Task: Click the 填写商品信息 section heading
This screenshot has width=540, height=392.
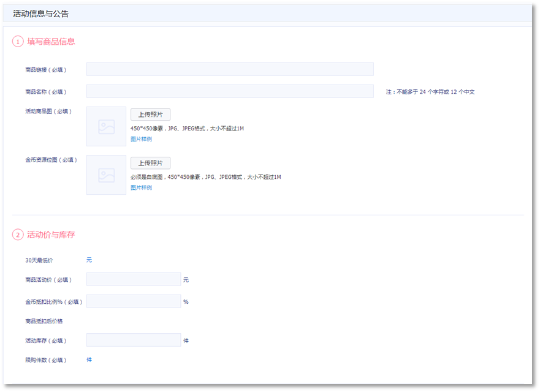Action: pyautogui.click(x=51, y=42)
